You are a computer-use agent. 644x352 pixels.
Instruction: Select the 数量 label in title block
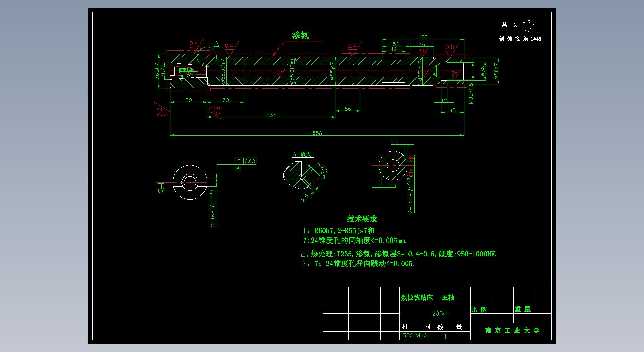point(450,327)
